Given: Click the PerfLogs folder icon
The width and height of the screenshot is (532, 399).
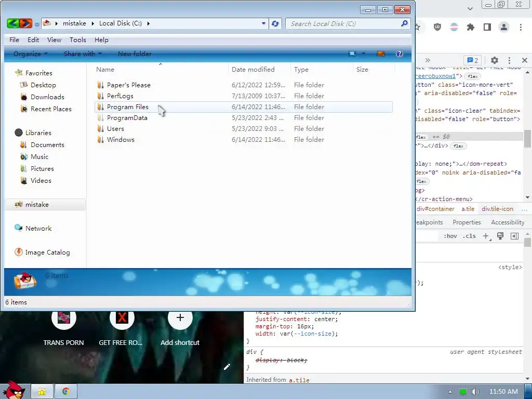Looking at the screenshot, I should pyautogui.click(x=100, y=96).
